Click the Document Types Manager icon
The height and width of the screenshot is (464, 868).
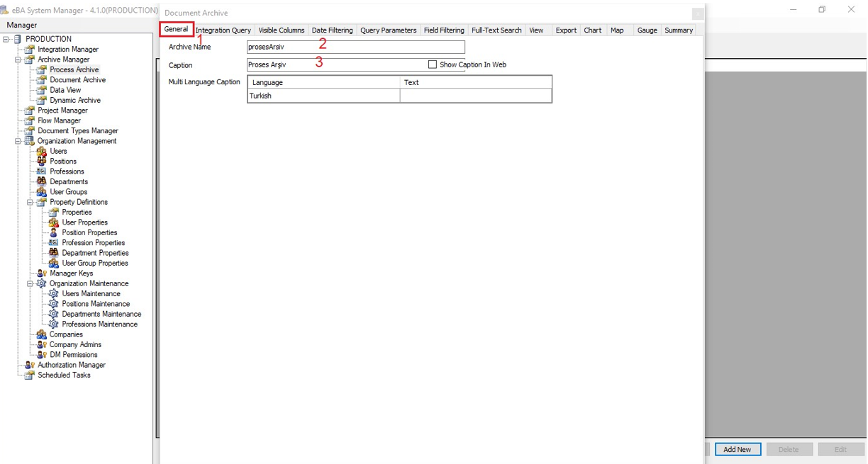[x=30, y=131]
